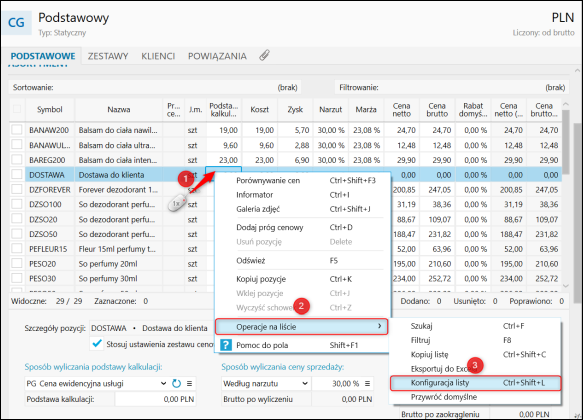Switch to the PODSTAWOWE tab
The height and width of the screenshot is (420, 583).
[x=43, y=56]
